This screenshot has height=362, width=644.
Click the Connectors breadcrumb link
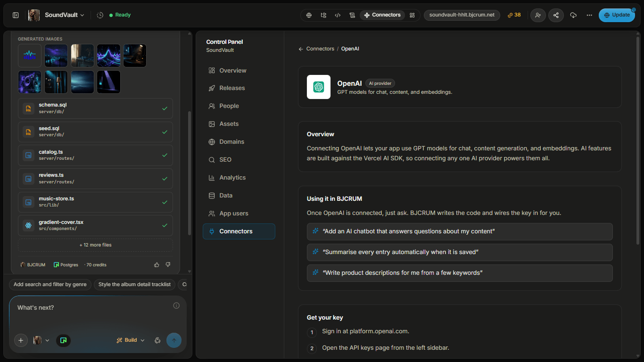click(x=320, y=49)
